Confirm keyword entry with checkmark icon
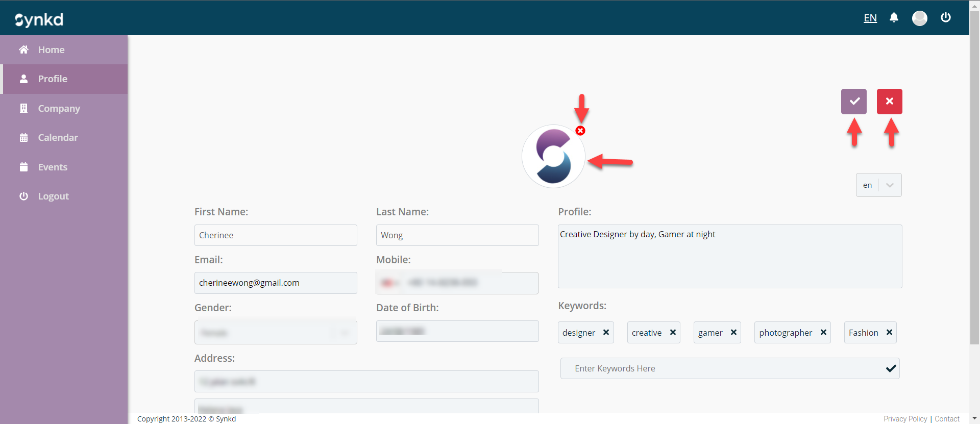980x424 pixels. [x=891, y=368]
